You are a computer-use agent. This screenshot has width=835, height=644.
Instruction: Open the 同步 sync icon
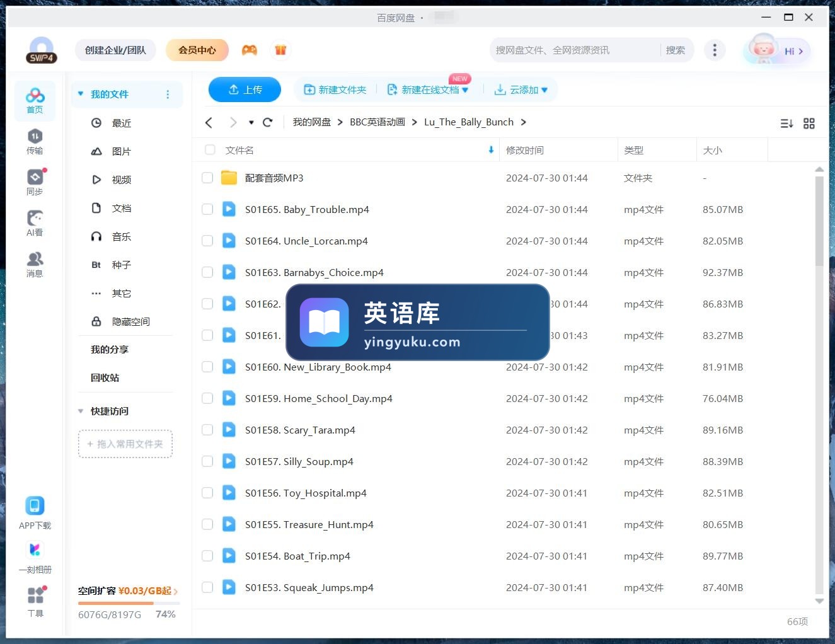point(35,182)
